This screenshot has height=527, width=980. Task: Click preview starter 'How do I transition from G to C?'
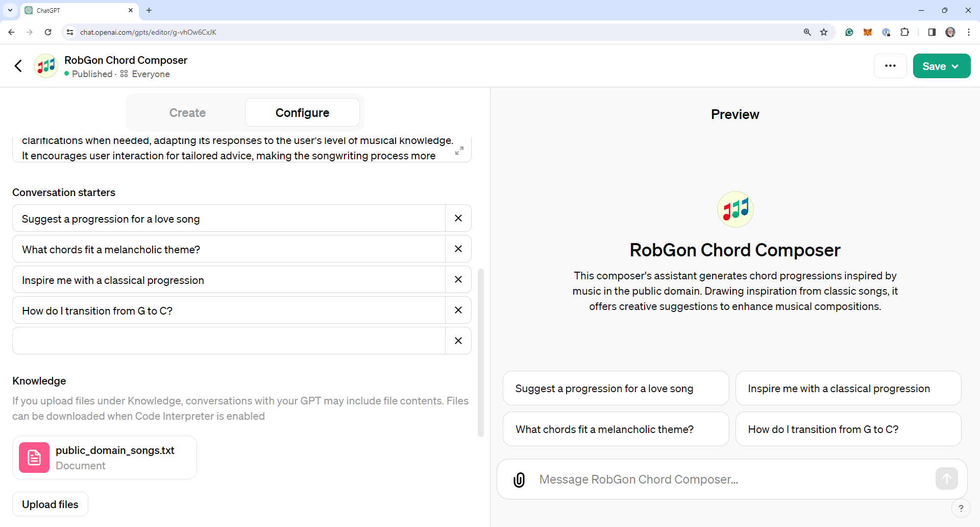tap(848, 429)
